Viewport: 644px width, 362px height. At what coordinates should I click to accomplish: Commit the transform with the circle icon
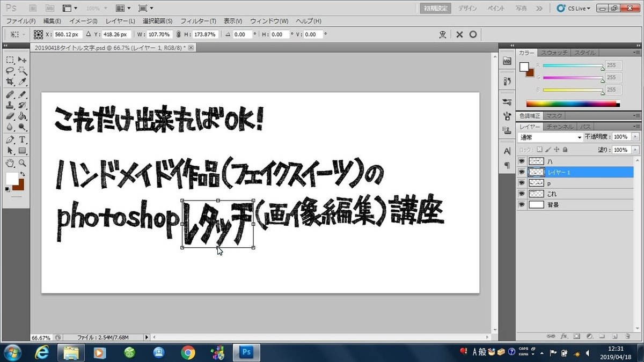(473, 34)
